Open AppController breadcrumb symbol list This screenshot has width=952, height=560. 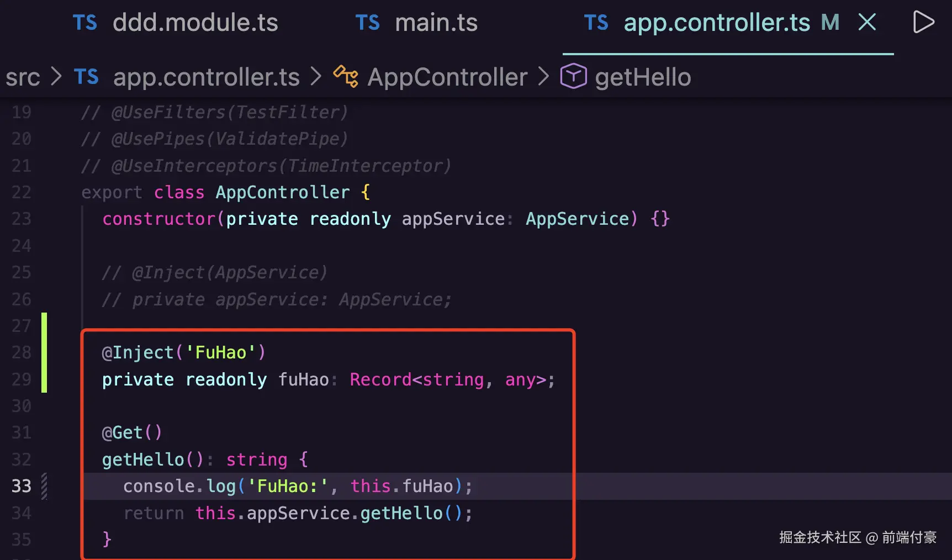(448, 77)
